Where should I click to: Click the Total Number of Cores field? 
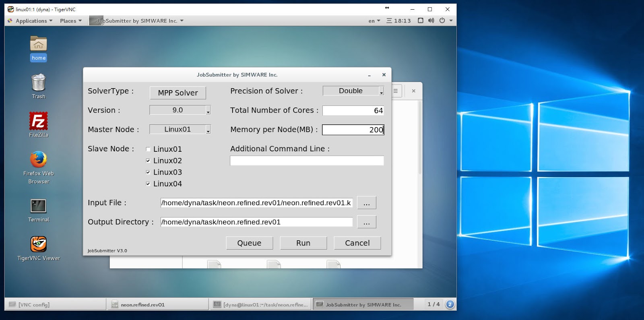[x=353, y=110]
